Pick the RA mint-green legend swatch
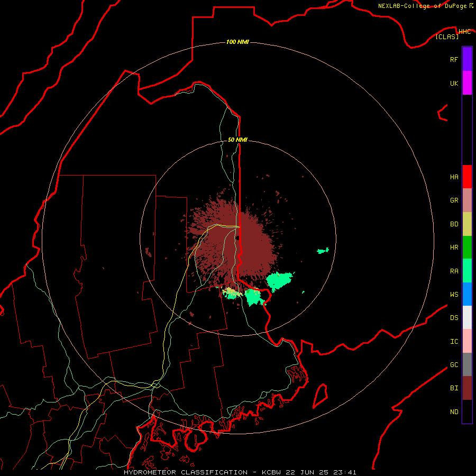476x476 pixels. tap(467, 271)
